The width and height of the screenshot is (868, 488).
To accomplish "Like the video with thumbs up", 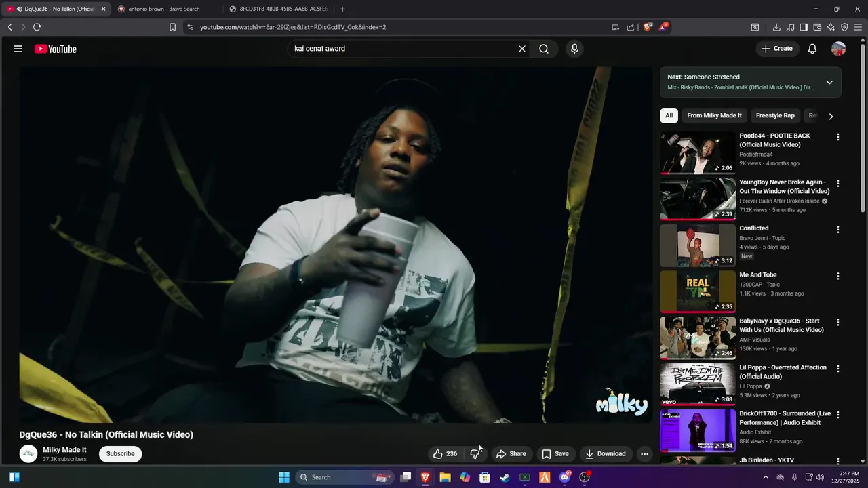I will point(445,454).
